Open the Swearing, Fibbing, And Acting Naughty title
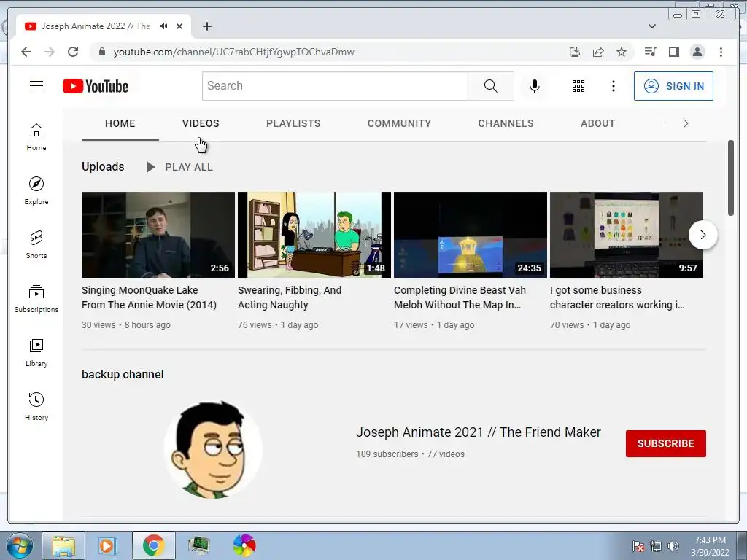 (x=290, y=297)
